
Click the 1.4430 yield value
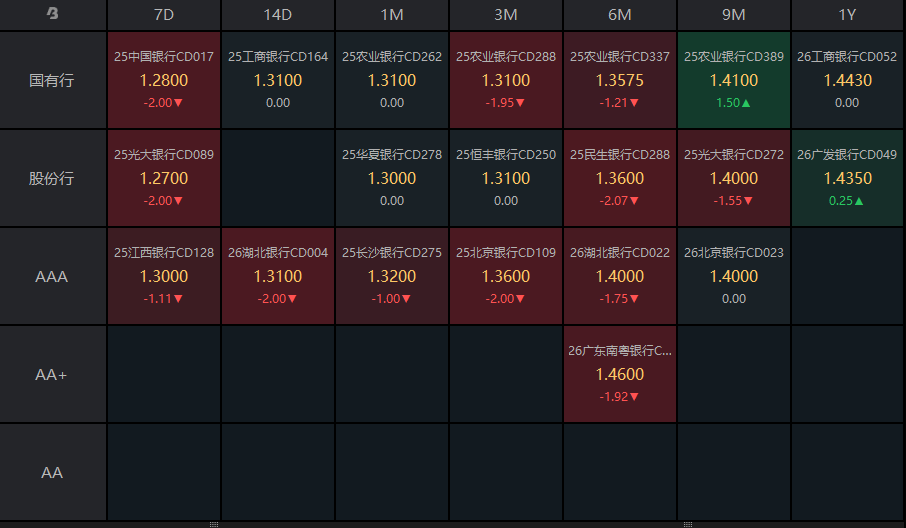point(847,80)
